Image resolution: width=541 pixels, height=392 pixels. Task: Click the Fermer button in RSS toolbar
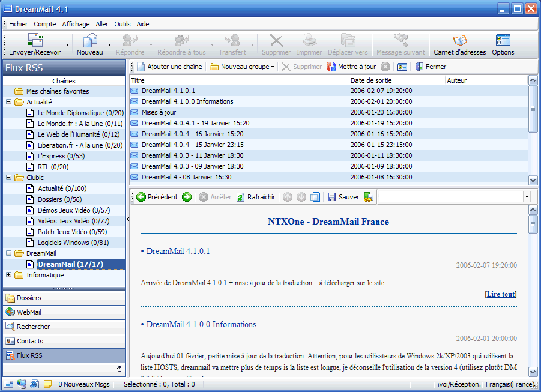point(431,67)
